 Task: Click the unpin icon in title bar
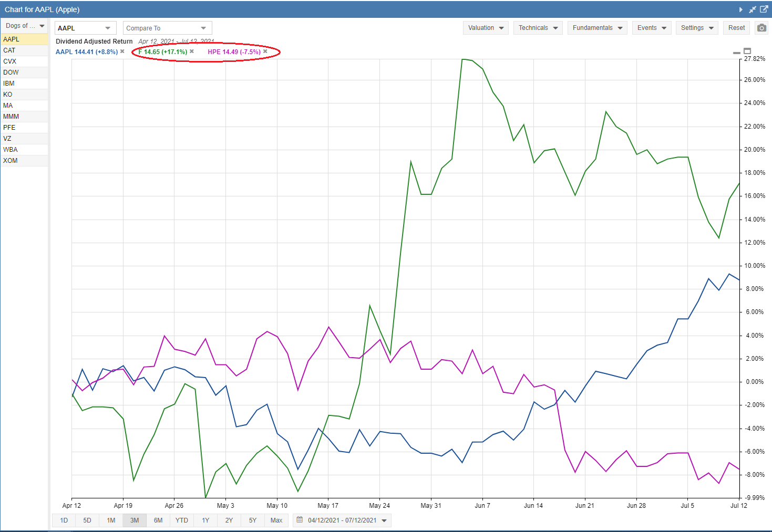pos(753,9)
